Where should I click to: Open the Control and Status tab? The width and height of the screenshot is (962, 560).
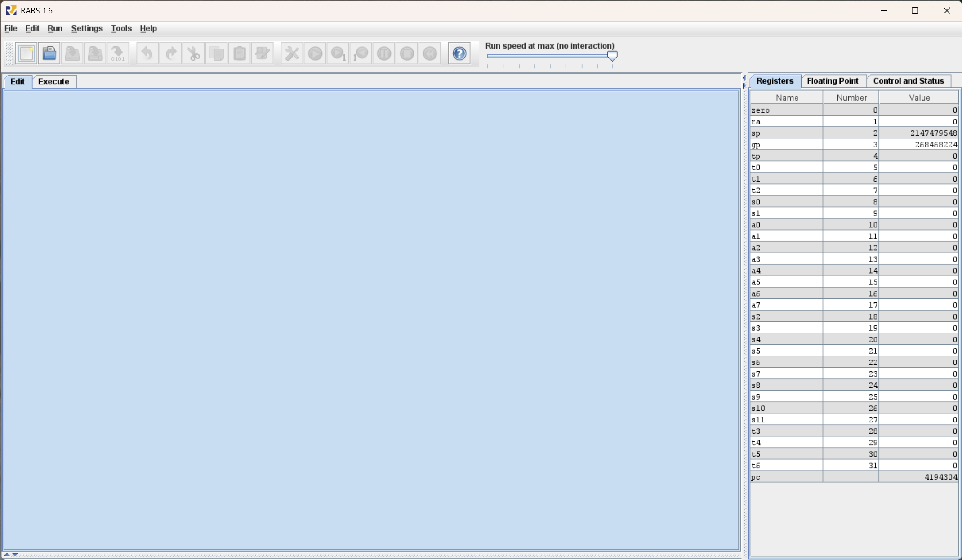[909, 81]
